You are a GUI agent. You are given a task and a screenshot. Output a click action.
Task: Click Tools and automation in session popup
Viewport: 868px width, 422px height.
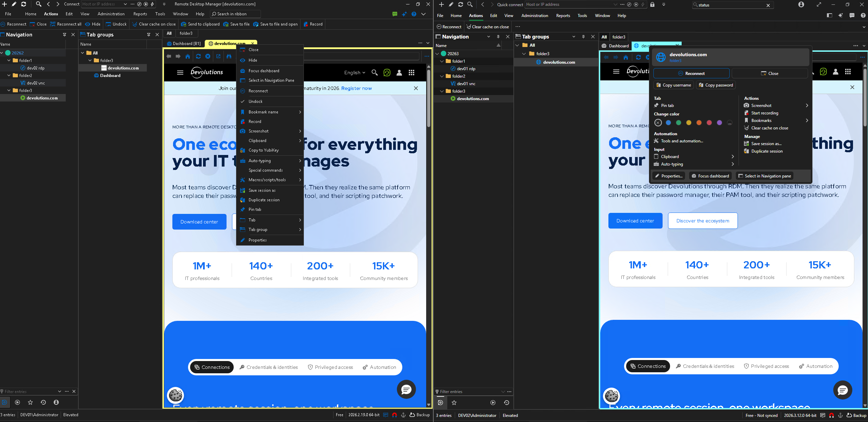point(678,141)
